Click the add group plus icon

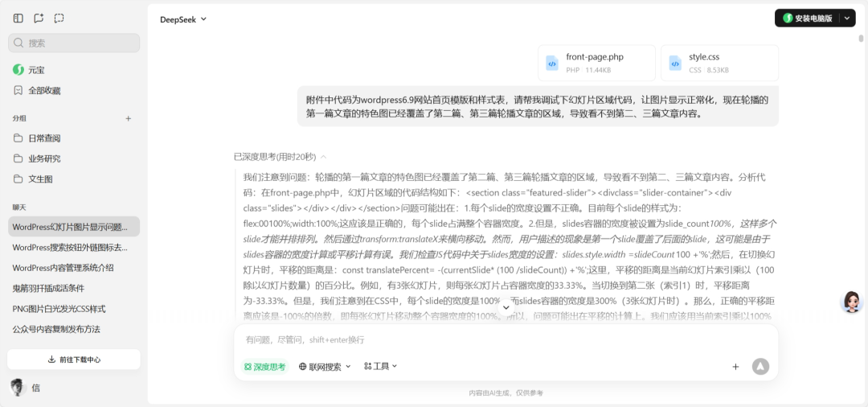(128, 118)
